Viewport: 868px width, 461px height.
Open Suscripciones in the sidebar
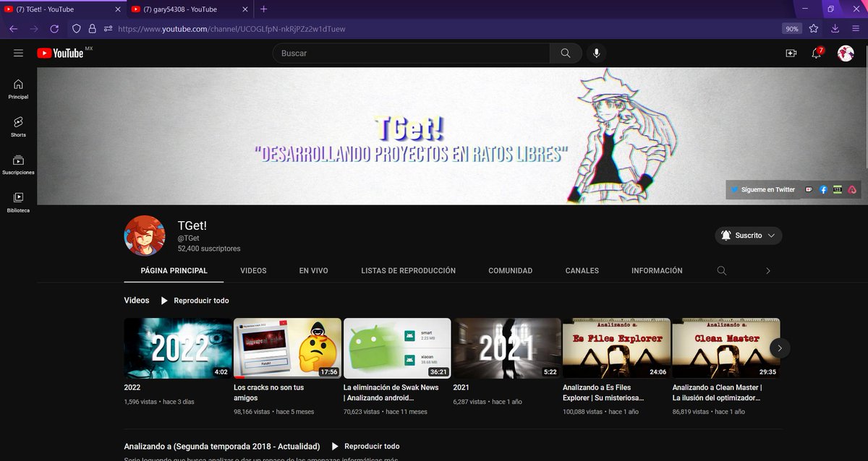18,165
